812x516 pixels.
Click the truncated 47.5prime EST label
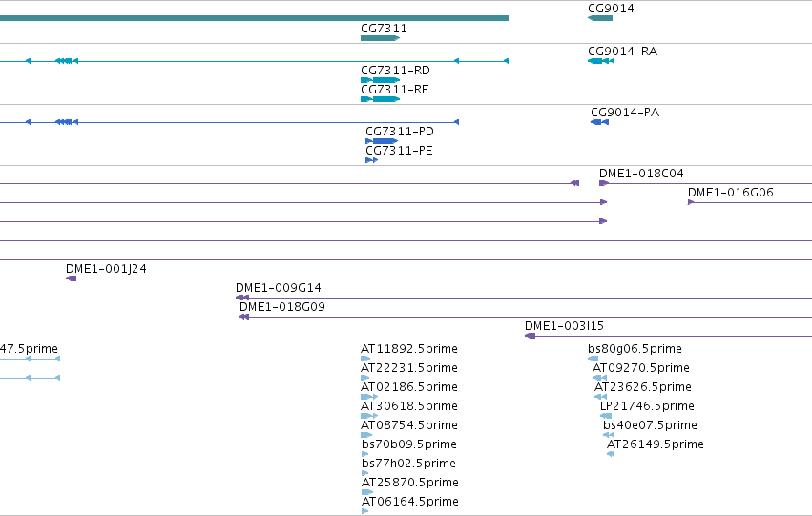pos(29,349)
